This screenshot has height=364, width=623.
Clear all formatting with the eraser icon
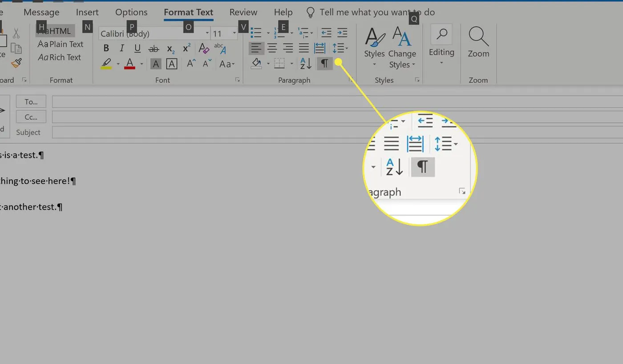(204, 48)
